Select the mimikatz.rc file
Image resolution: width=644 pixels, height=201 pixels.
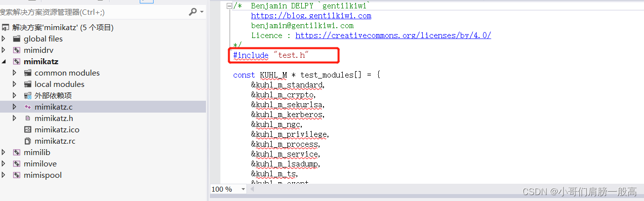point(55,141)
